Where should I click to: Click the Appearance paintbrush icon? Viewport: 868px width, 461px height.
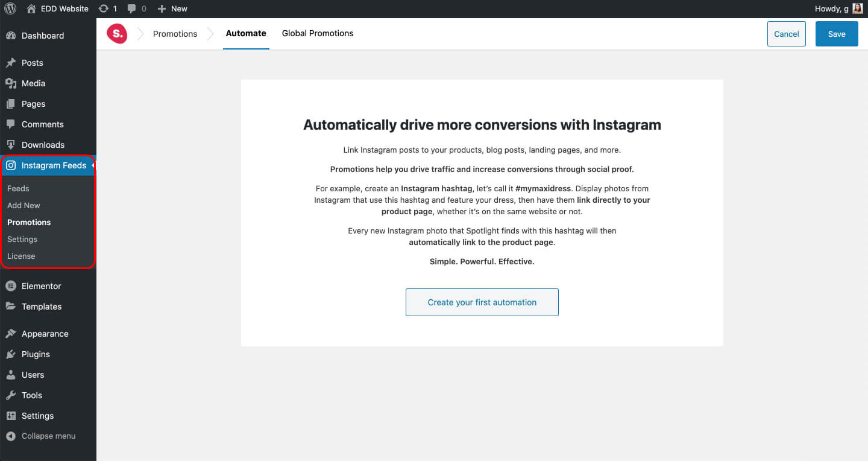[11, 334]
